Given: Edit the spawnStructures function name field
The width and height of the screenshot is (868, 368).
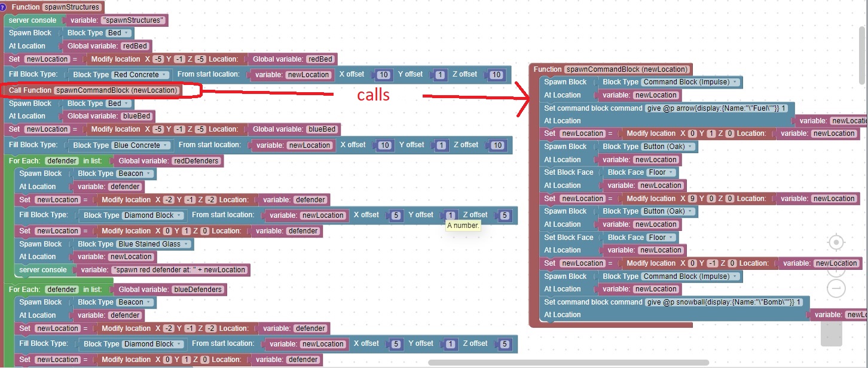Looking at the screenshot, I should pos(72,7).
